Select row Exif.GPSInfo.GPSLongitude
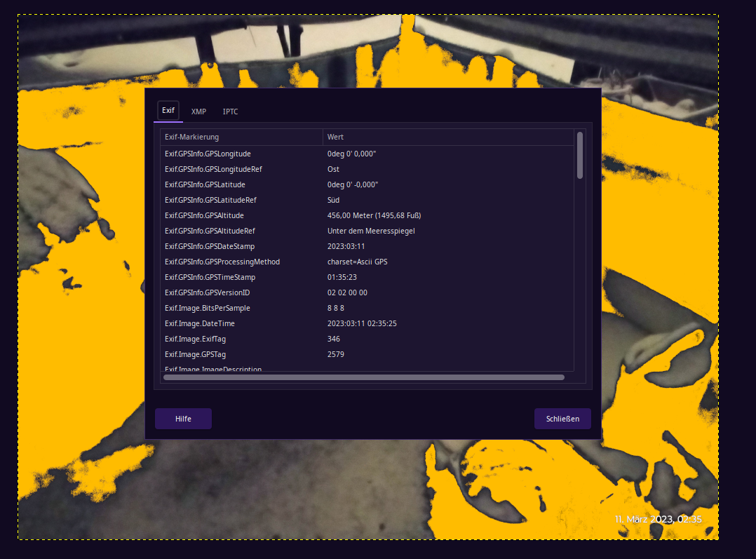The width and height of the screenshot is (756, 559). (x=367, y=154)
